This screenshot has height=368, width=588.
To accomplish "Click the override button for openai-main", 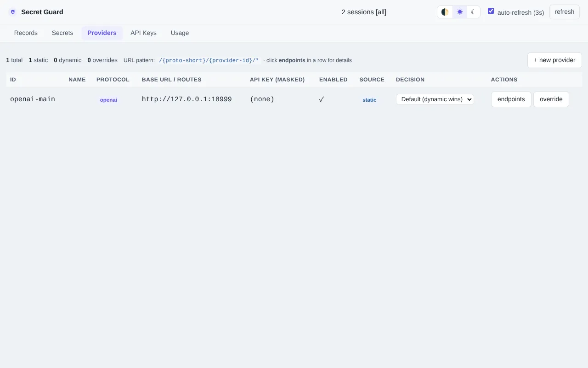I will point(551,99).
